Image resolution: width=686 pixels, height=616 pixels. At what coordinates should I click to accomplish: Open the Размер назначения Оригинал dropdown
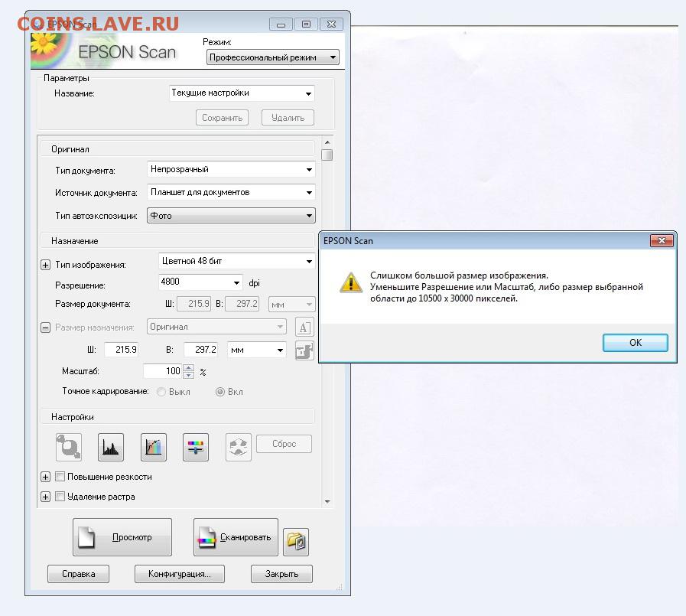[216, 327]
